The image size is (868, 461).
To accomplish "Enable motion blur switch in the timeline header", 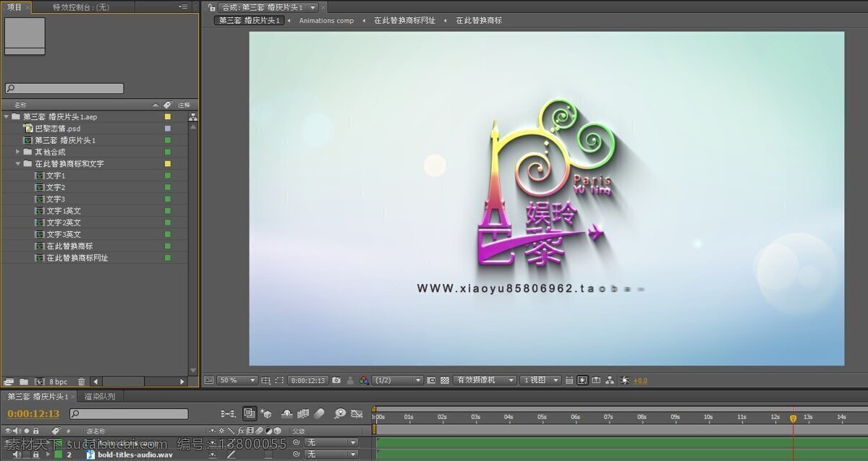I will point(320,414).
